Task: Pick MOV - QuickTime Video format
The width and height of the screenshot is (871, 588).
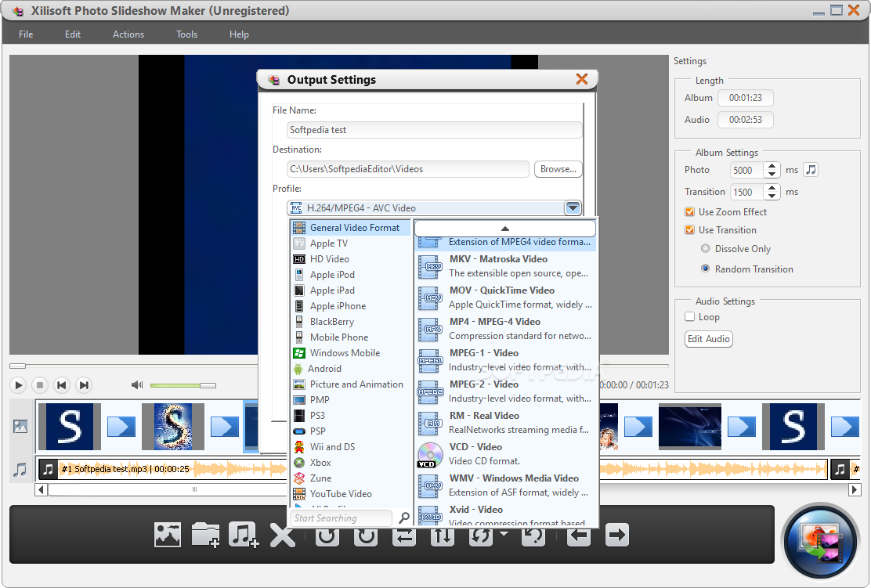Action: (x=505, y=298)
